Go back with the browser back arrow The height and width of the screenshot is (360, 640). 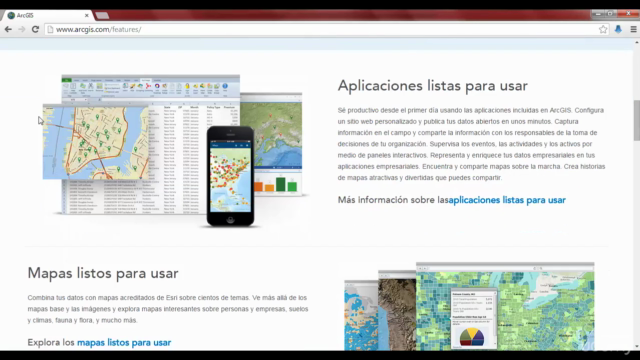pyautogui.click(x=8, y=29)
